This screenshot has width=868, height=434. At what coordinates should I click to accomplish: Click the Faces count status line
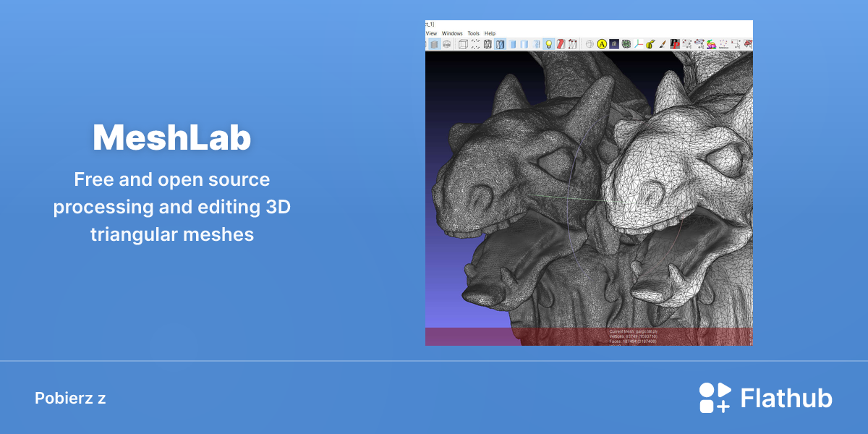coord(634,341)
